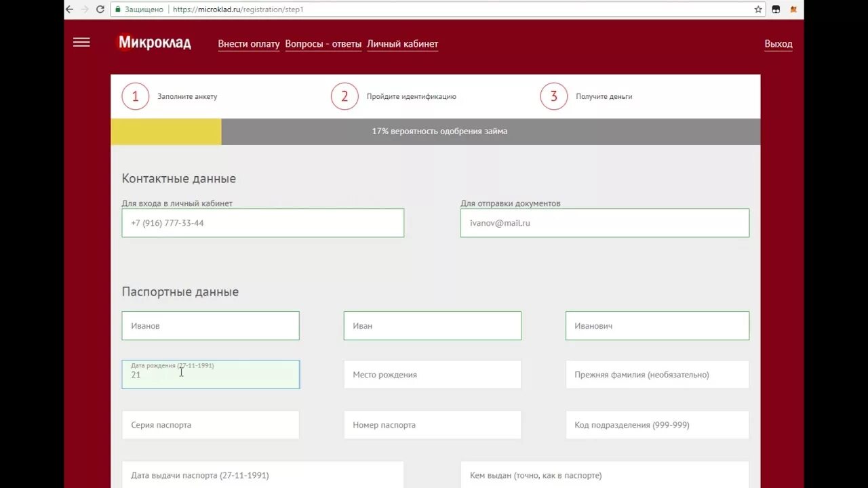Click the Заполните анкету step label
Image resolution: width=868 pixels, height=488 pixels.
[x=187, y=97]
